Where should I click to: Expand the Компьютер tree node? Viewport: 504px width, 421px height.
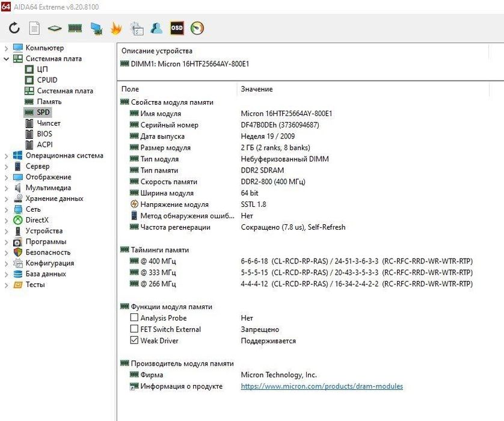(6, 49)
